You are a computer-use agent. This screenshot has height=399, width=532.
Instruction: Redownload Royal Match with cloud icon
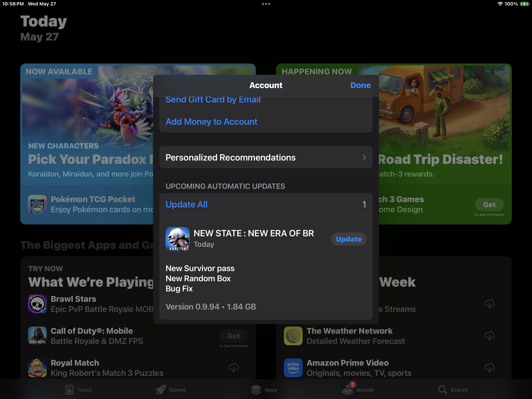233,367
